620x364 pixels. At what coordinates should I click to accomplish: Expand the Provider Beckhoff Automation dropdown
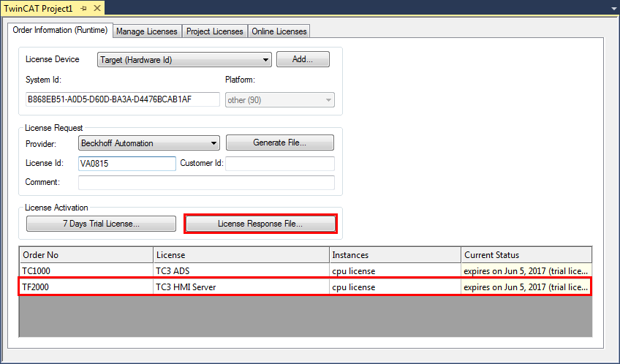(148, 143)
